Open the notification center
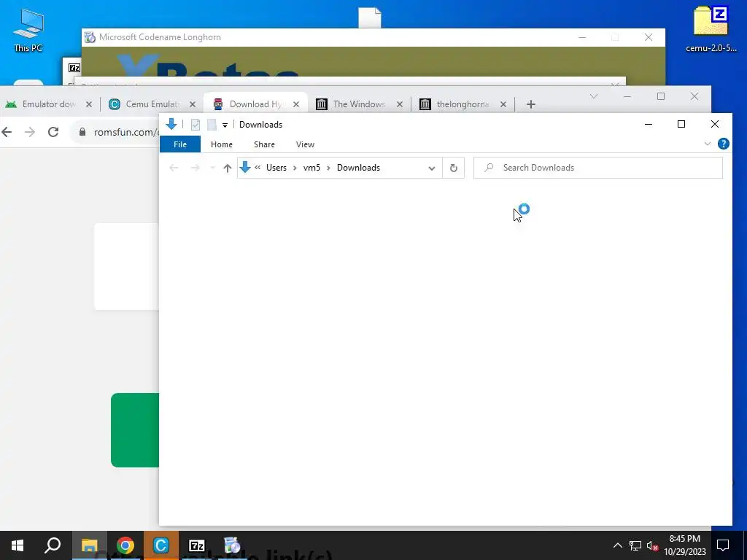 pyautogui.click(x=723, y=545)
